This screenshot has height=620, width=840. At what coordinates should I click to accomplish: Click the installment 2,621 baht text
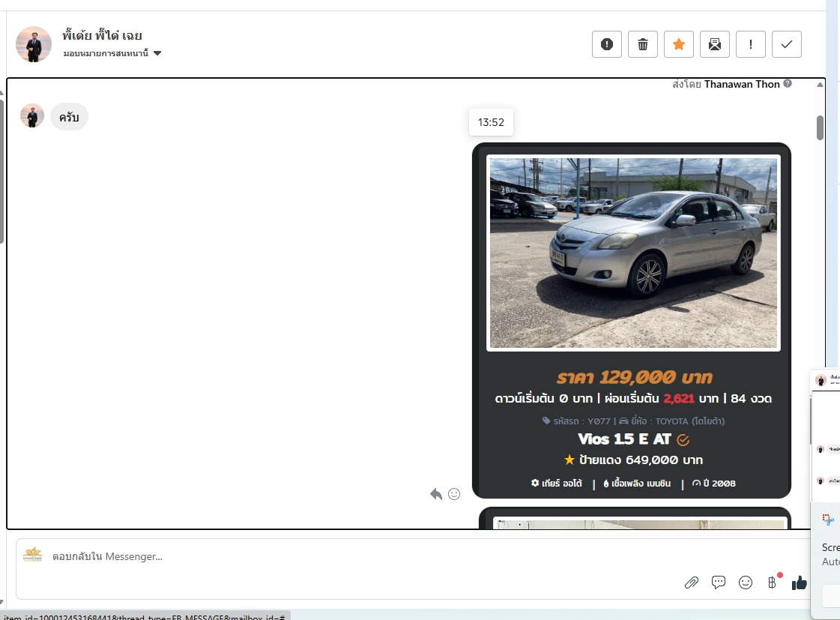[679, 399]
